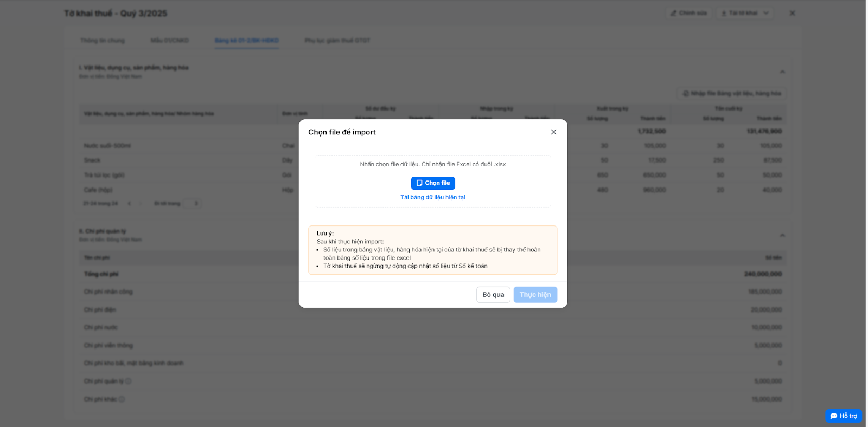Image resolution: width=868 pixels, height=427 pixels.
Task: Click Nhập file Bảng vật liệu, hàng hóa
Action: click(x=731, y=94)
